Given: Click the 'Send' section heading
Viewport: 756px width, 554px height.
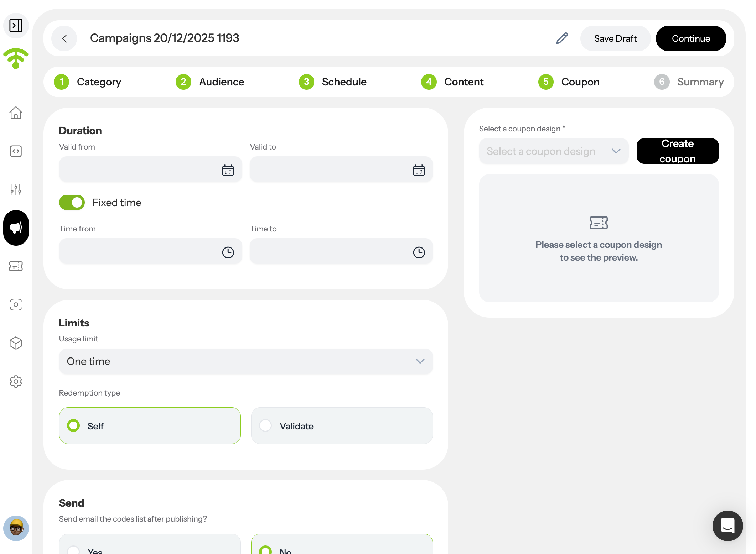Looking at the screenshot, I should [72, 503].
